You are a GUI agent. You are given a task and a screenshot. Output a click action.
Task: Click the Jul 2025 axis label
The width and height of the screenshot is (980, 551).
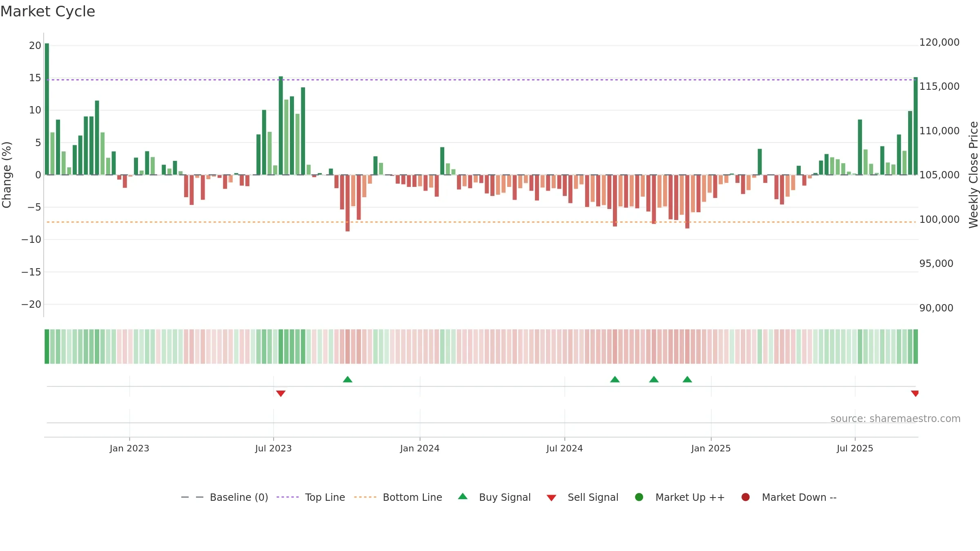855,449
